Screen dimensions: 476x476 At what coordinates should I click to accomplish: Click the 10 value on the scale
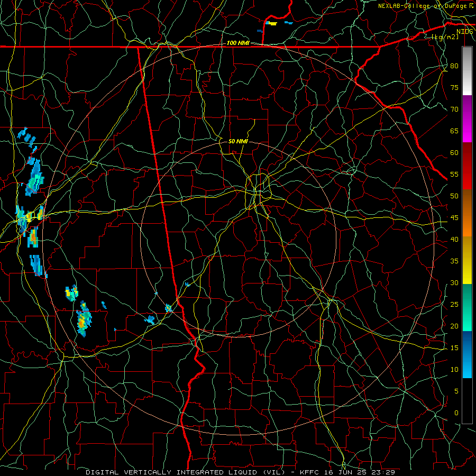click(x=454, y=370)
